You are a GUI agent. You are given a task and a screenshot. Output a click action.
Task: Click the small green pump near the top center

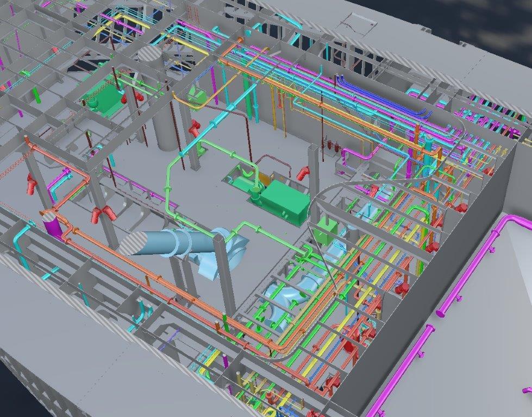(x=197, y=98)
